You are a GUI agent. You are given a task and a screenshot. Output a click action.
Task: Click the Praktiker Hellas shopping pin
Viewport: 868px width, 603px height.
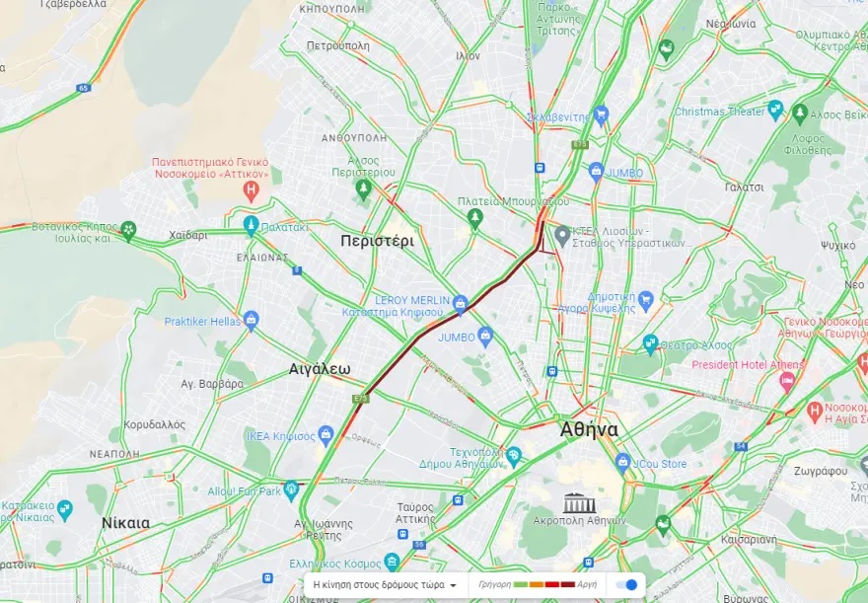click(x=252, y=321)
